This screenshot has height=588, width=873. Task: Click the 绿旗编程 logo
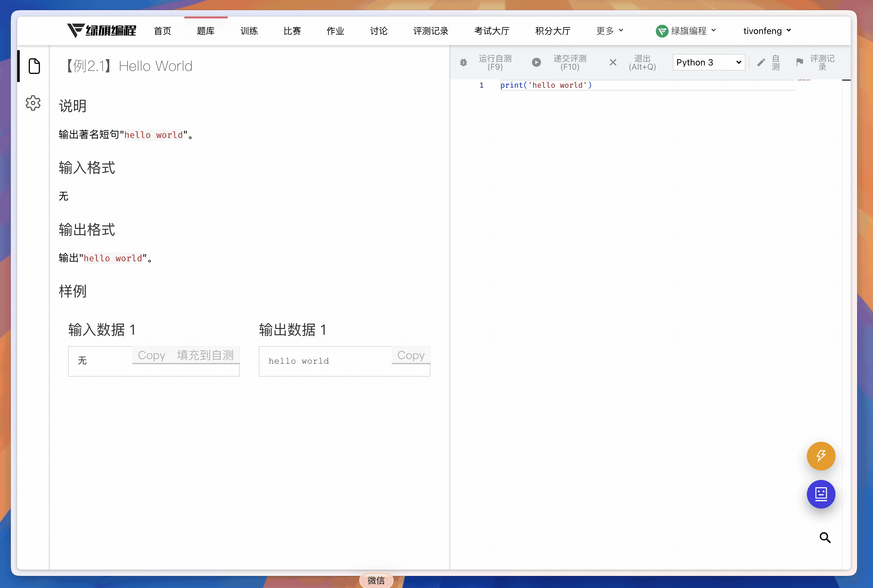click(x=101, y=31)
